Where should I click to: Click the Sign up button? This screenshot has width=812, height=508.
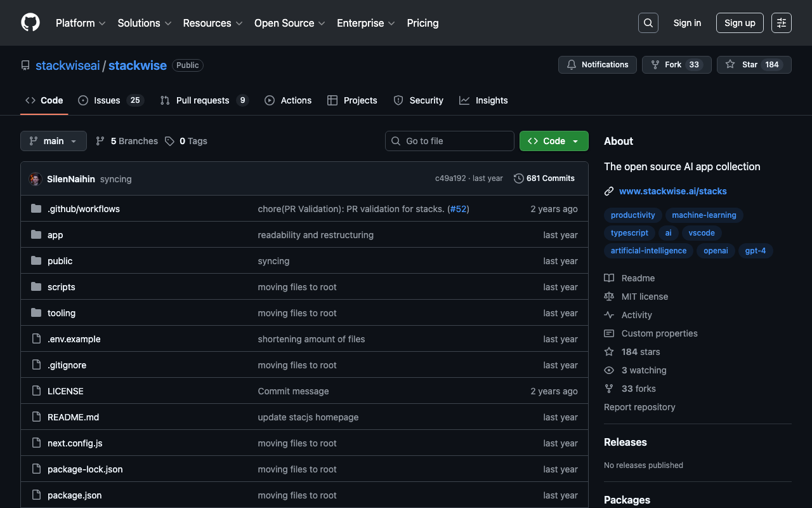pos(739,23)
